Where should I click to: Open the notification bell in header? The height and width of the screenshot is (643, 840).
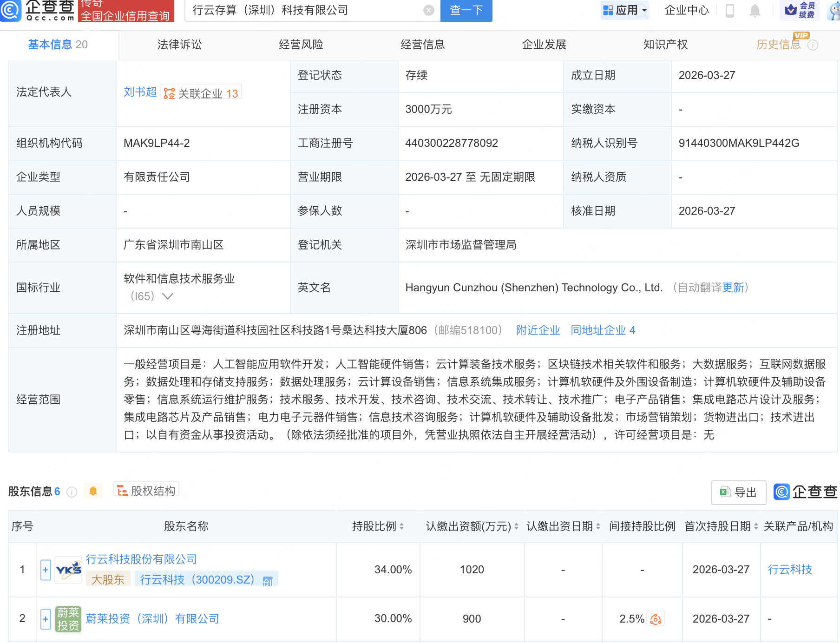coord(755,10)
